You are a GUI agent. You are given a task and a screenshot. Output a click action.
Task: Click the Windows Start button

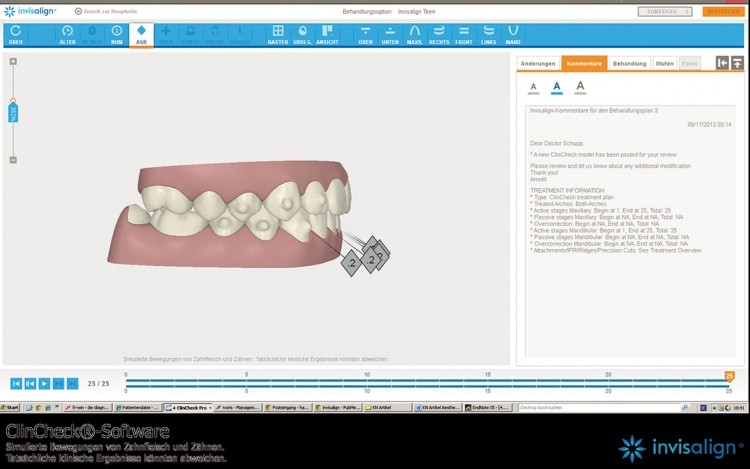point(10,408)
